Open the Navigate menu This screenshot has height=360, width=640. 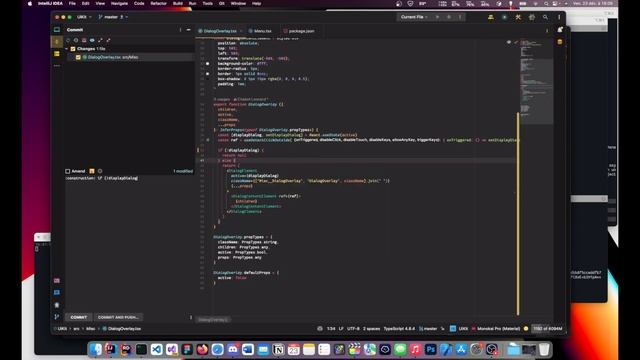coord(119,3)
